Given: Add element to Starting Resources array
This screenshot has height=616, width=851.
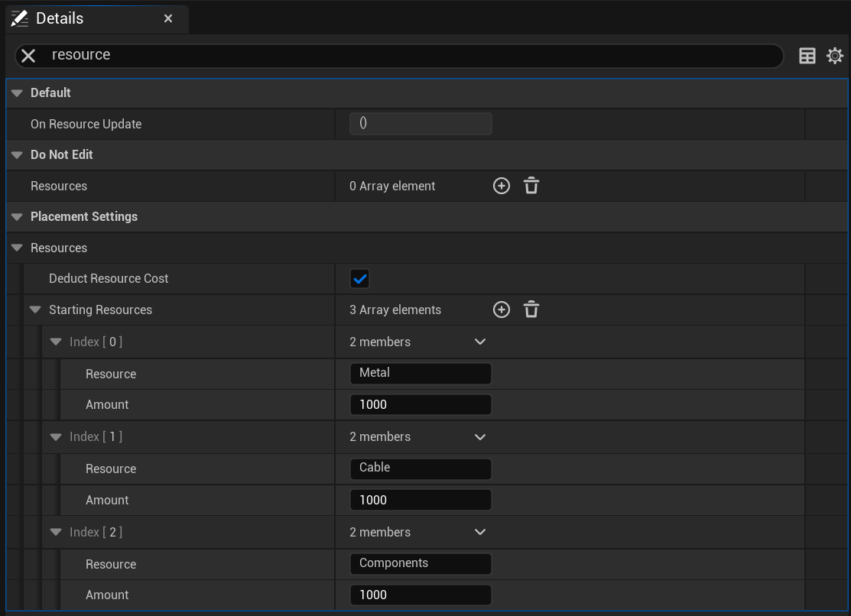Looking at the screenshot, I should (x=501, y=310).
